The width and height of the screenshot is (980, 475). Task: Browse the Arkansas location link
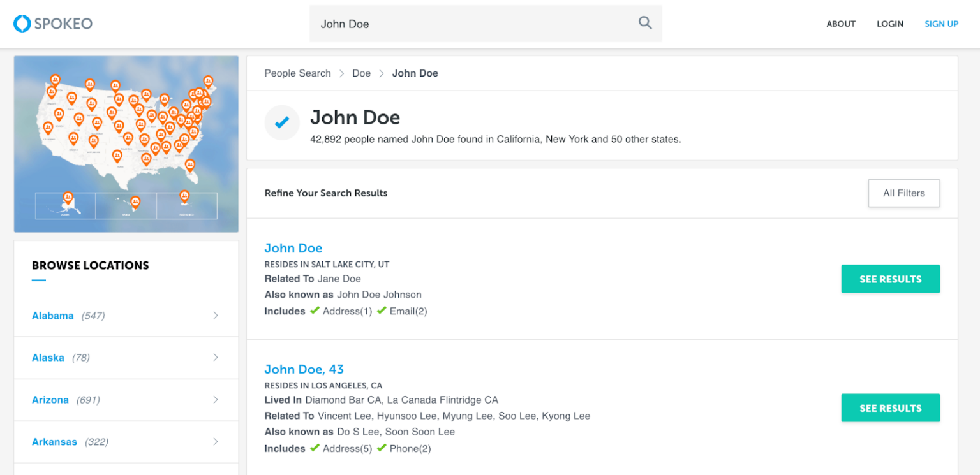point(54,442)
